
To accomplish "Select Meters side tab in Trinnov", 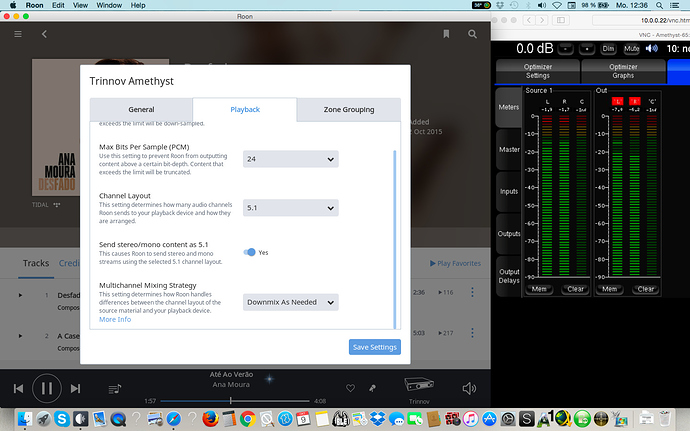I will [x=509, y=107].
